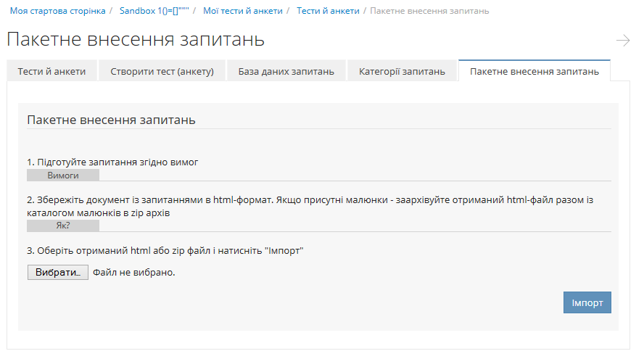
Task: Select the 'База даних запитань' tab
Action: (286, 71)
